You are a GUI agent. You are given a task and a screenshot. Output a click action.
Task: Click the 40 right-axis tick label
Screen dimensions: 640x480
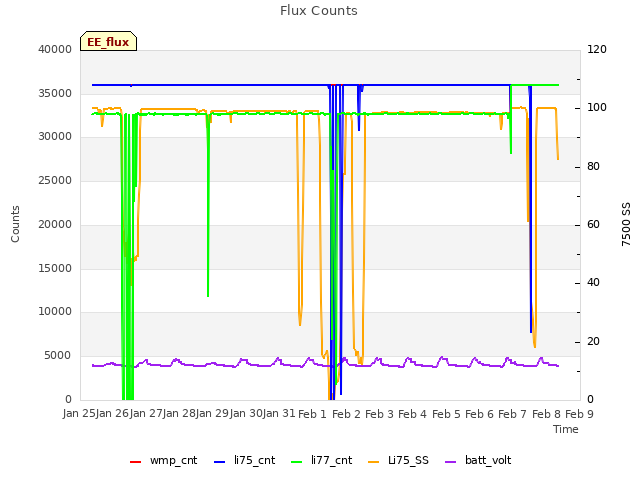pos(593,282)
